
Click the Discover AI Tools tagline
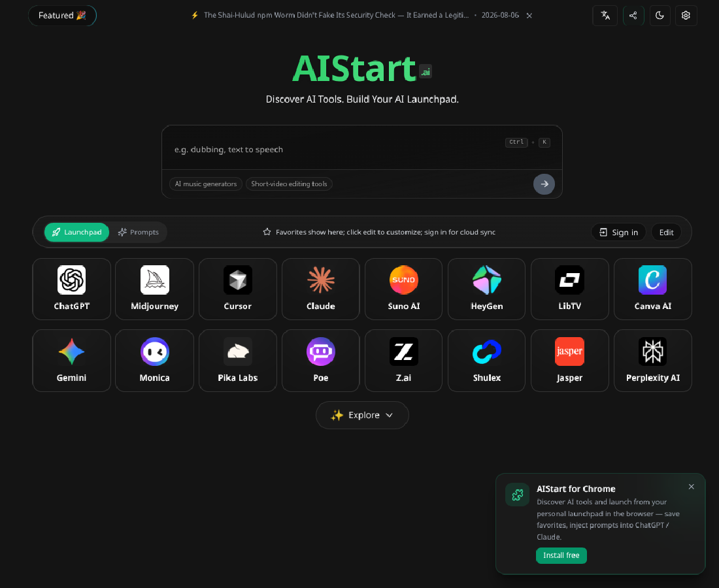point(362,99)
